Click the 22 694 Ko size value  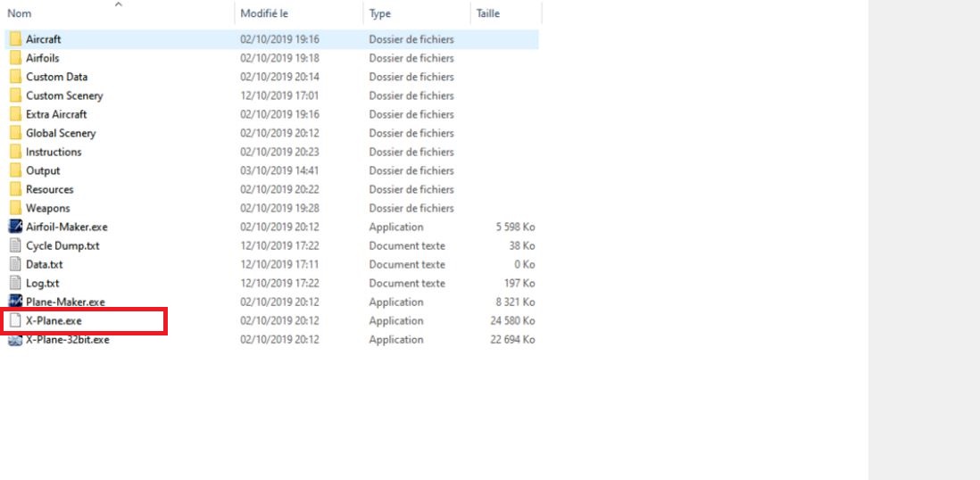pos(512,339)
